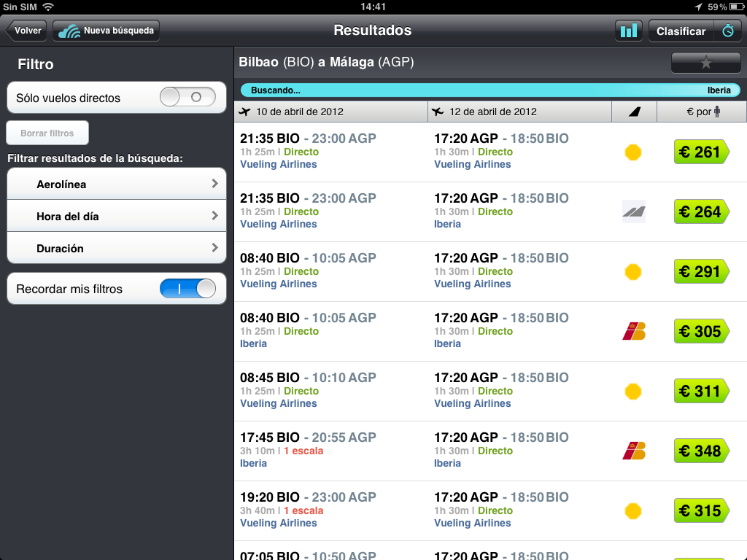Screen dimensions: 747x560
Task: Sort by airline tail icon column
Action: 634,112
